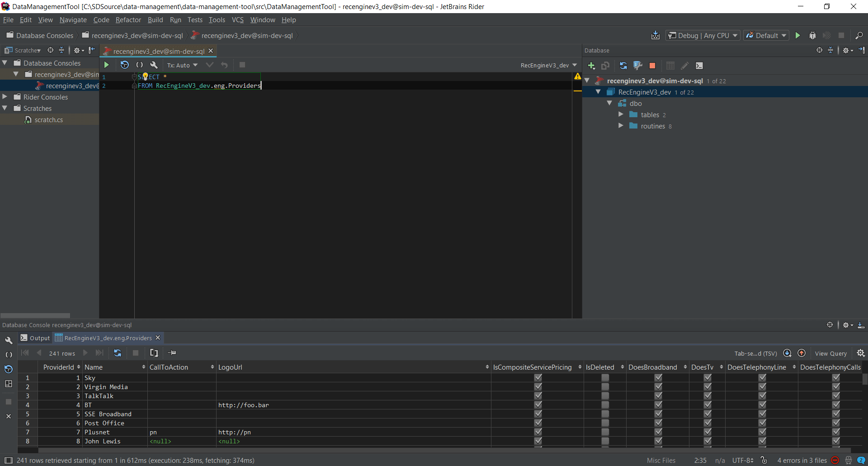868x466 pixels.
Task: Open the Navigate menu
Action: pos(73,20)
